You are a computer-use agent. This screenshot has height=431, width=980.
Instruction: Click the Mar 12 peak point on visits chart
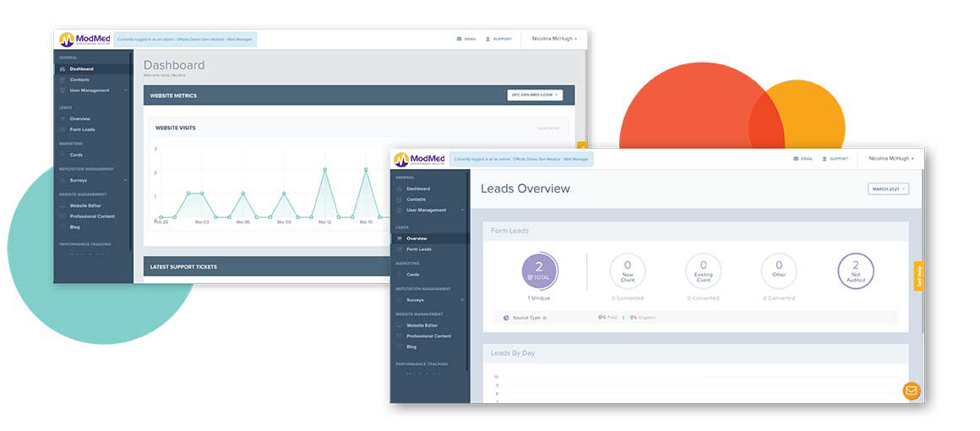point(325,170)
